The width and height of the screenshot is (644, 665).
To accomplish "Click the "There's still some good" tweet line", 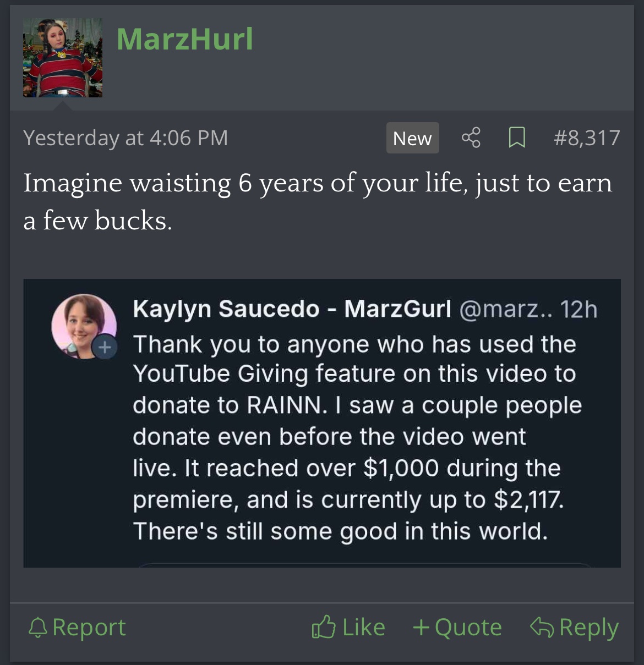I will [340, 531].
